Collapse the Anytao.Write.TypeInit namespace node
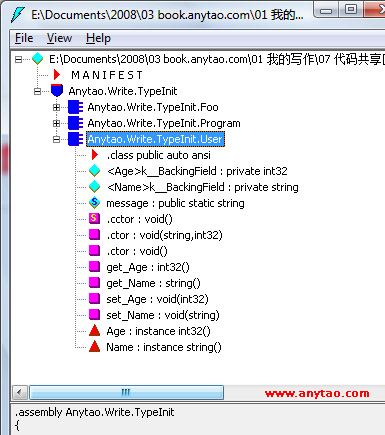This screenshot has width=385, height=435. coord(37,91)
